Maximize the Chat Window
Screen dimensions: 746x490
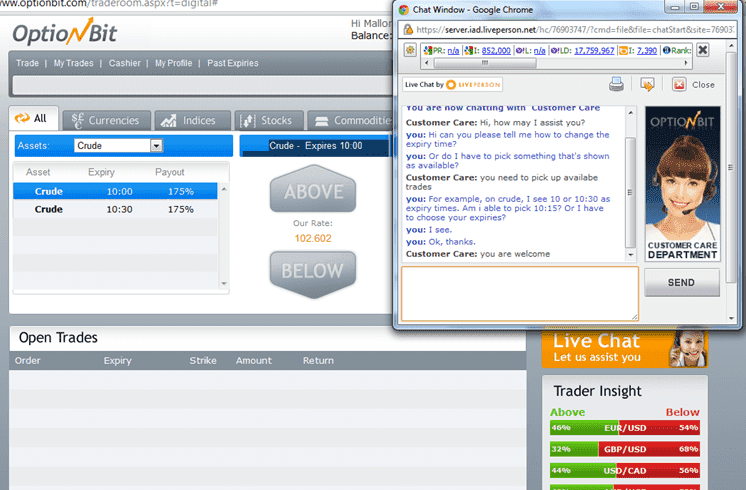pyautogui.click(x=694, y=7)
